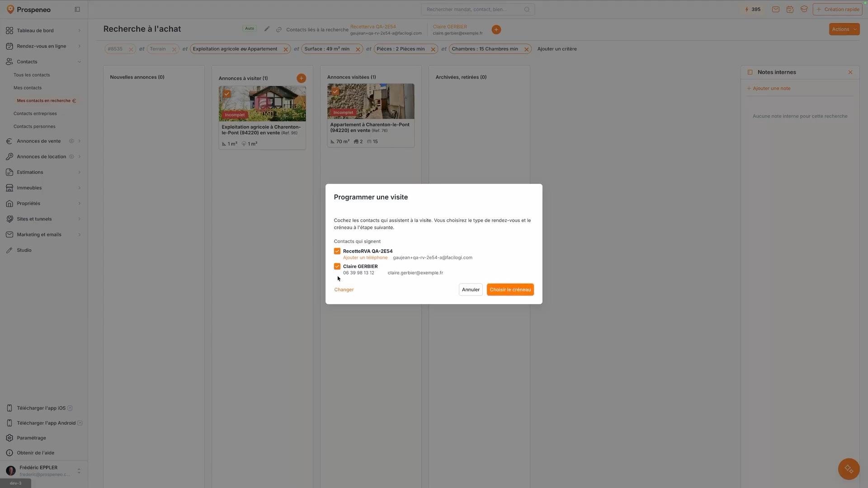Toggle selection on Exploitation agricole card
The height and width of the screenshot is (488, 868).
point(227,94)
